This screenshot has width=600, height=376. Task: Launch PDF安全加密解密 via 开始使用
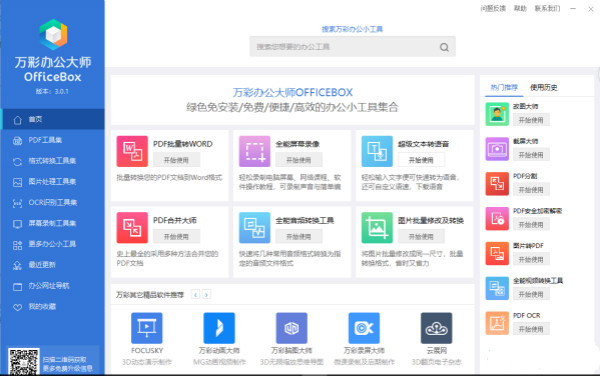tap(531, 225)
